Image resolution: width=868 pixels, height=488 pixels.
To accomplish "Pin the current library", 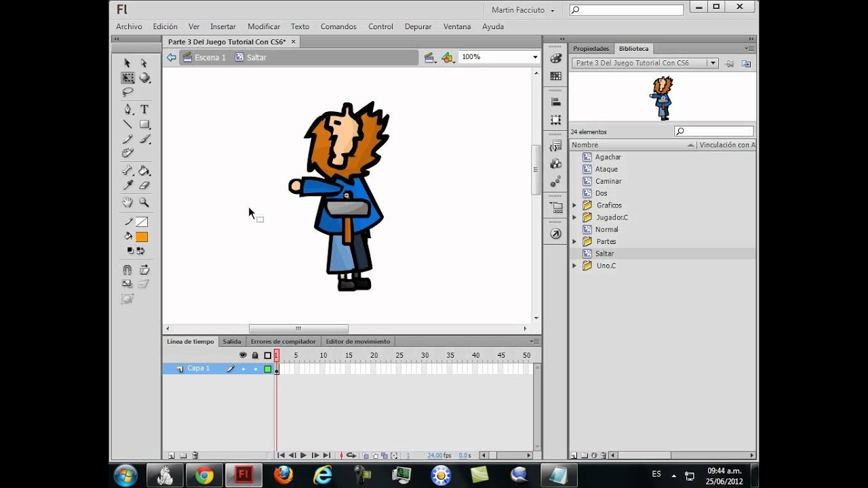I will point(729,64).
